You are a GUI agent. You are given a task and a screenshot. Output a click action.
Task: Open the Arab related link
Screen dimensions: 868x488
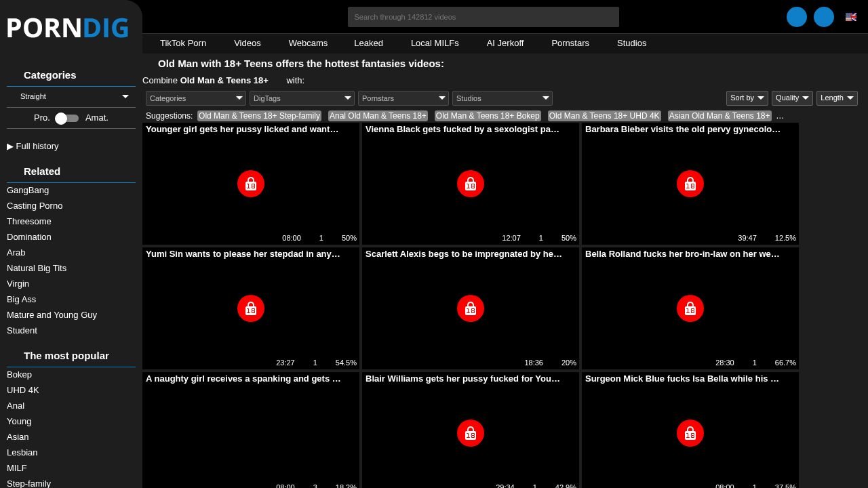16,253
